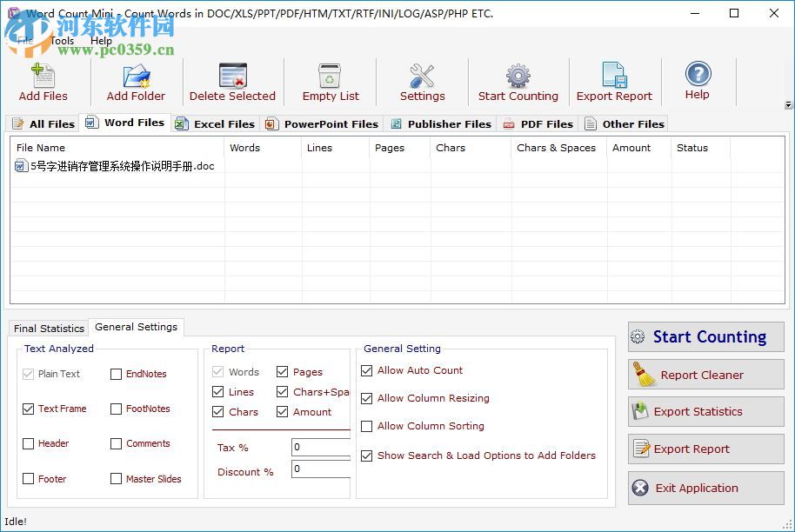Open the General Settings tab

coord(137,327)
